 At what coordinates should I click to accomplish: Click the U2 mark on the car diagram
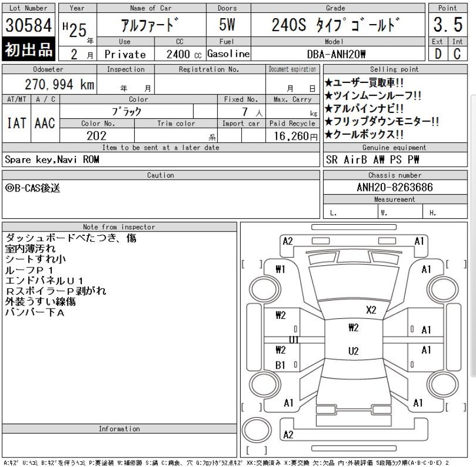(353, 351)
